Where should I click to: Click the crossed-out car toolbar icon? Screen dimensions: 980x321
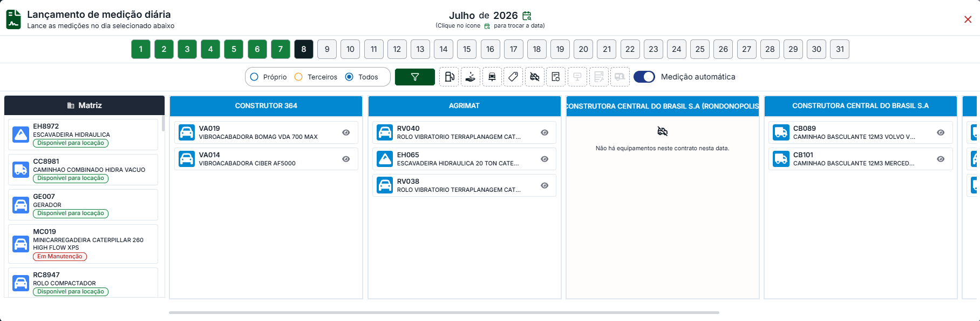(535, 77)
